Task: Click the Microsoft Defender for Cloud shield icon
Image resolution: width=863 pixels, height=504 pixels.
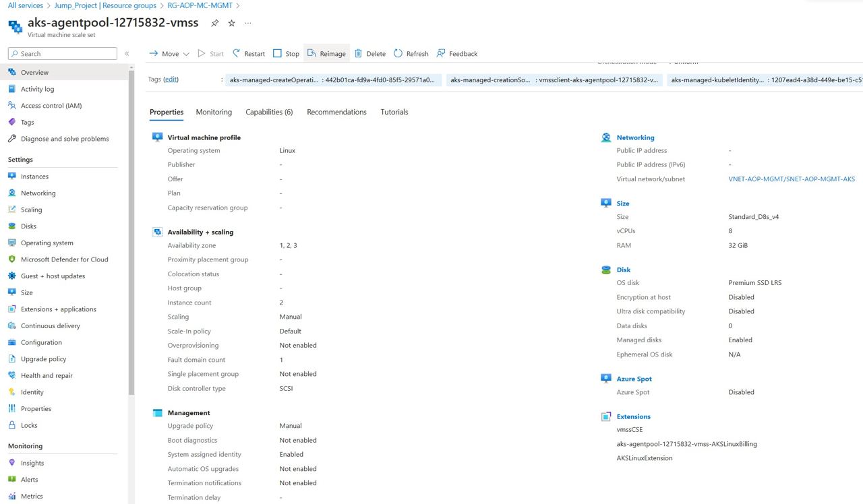Action: coord(12,259)
